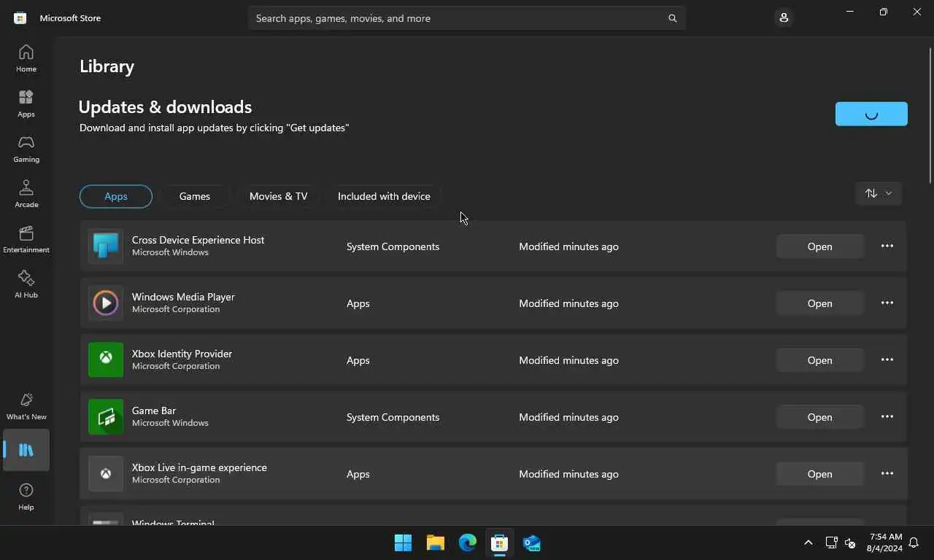Click the Cross Device Experience Host name text

click(198, 240)
